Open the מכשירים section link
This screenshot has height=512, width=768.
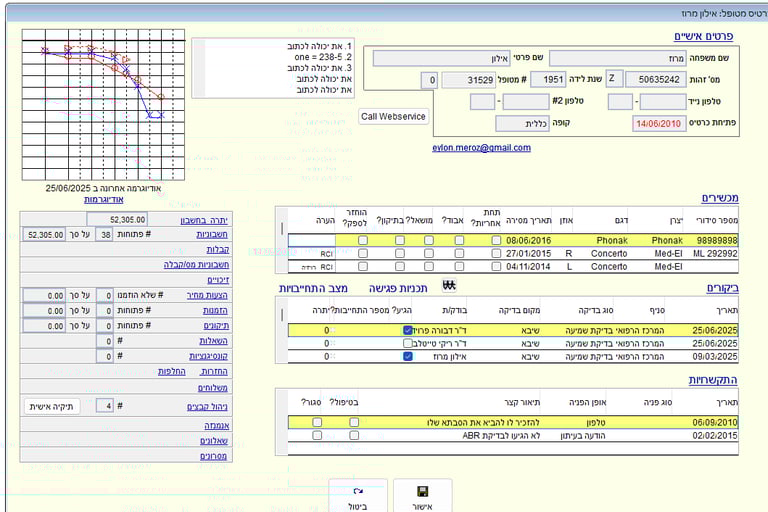click(x=720, y=198)
